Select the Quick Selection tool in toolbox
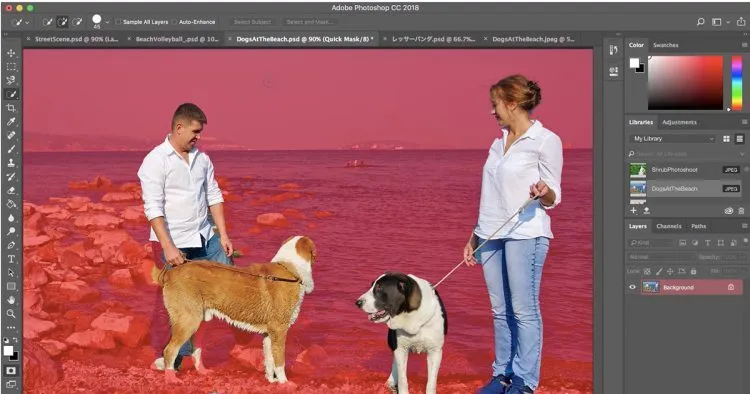Viewport: 750px width, 394px height. click(x=11, y=94)
